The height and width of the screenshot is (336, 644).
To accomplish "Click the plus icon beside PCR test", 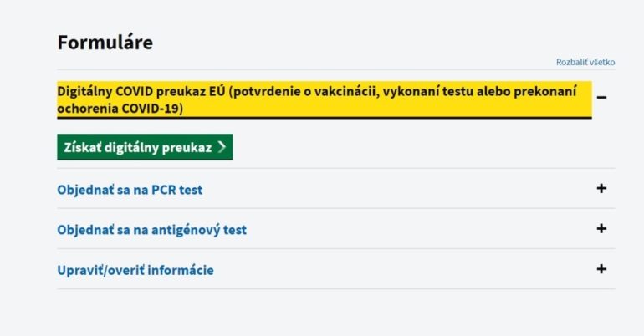I will point(601,188).
